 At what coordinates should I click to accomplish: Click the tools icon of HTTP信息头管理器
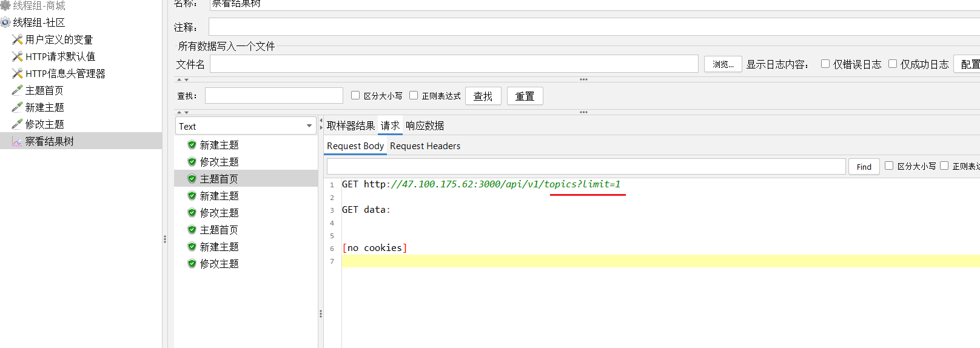pos(18,73)
